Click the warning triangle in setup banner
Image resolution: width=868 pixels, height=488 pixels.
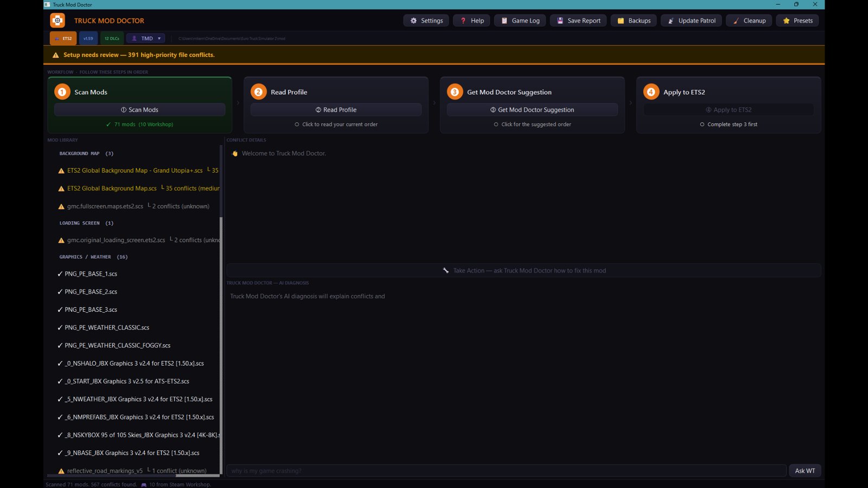coord(56,55)
